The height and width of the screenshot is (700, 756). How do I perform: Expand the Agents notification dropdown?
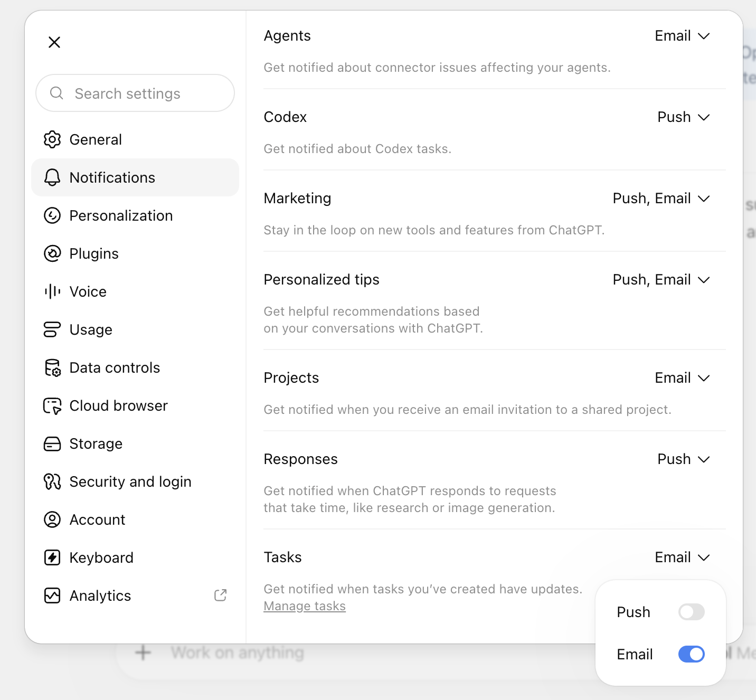(x=682, y=36)
